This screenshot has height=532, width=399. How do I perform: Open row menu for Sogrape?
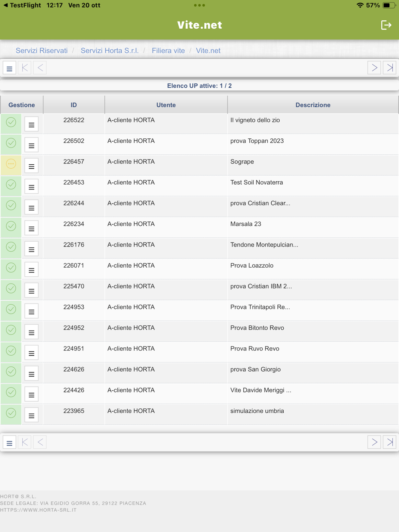click(32, 166)
